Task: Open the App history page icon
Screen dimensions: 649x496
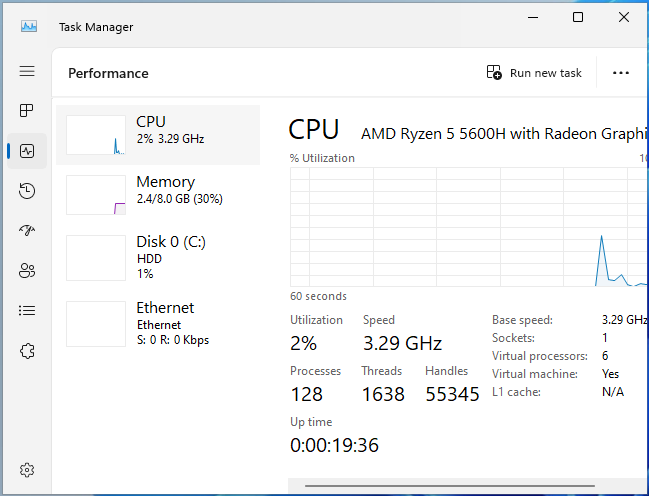Action: pos(27,191)
